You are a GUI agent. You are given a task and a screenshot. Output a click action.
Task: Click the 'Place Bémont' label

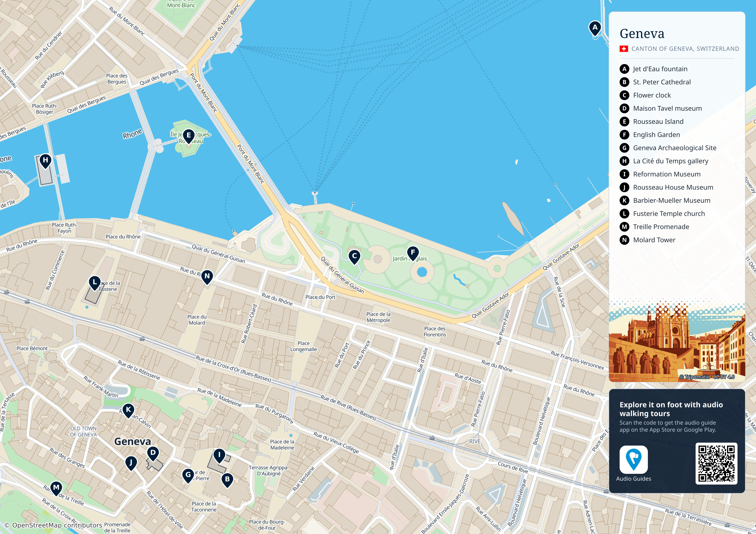point(32,348)
